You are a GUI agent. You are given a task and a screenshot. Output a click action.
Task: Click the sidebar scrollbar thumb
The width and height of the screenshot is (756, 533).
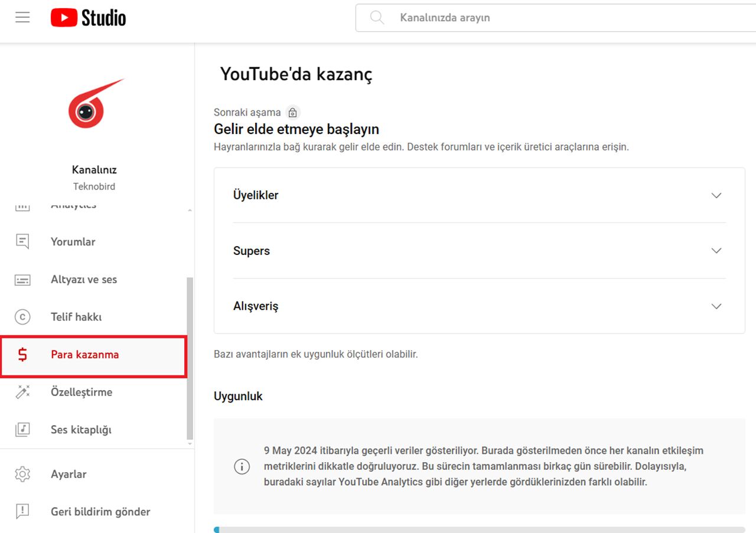point(190,357)
